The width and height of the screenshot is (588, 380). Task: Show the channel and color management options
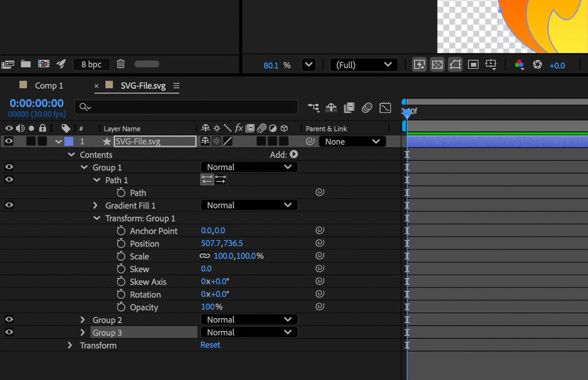pyautogui.click(x=519, y=64)
